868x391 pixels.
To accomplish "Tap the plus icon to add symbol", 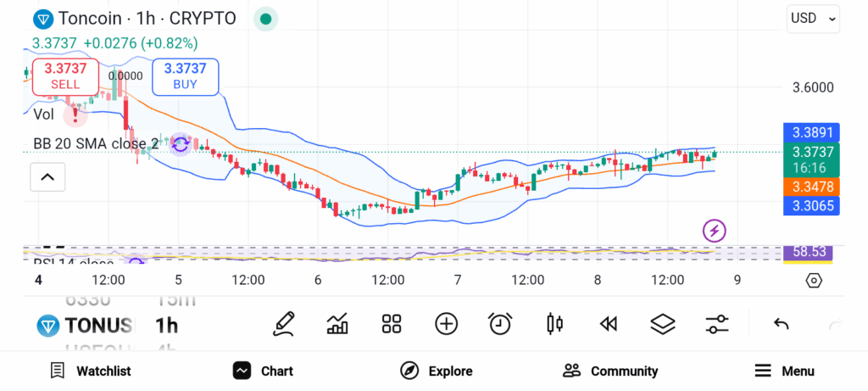I will 446,323.
